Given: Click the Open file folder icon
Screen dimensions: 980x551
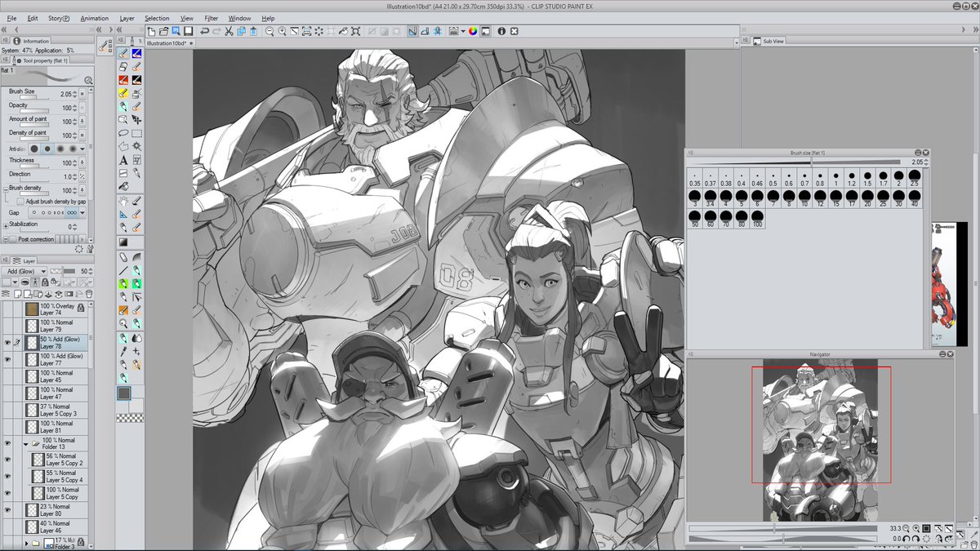Looking at the screenshot, I should [163, 32].
